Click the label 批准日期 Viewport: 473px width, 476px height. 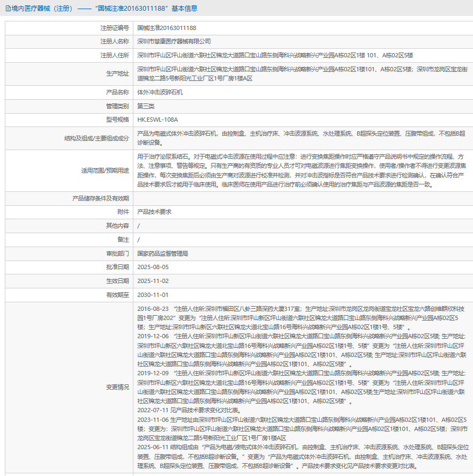117,267
